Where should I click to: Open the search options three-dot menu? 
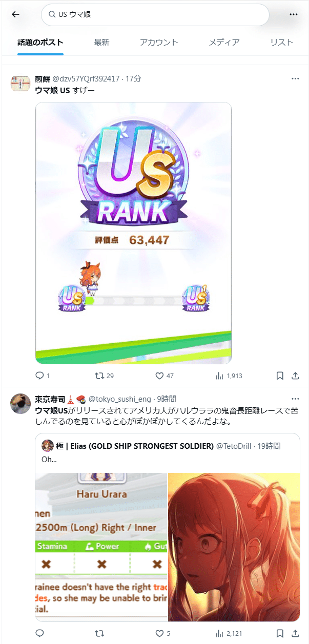click(x=294, y=14)
